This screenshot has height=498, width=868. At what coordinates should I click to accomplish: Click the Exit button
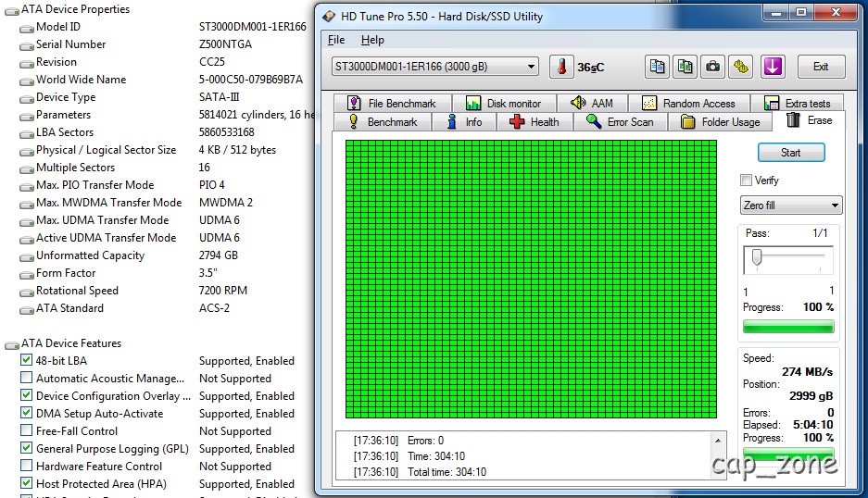[821, 67]
